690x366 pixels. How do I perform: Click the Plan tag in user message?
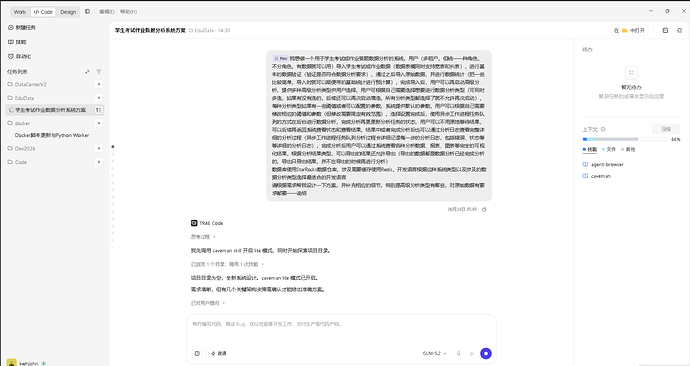coord(281,58)
